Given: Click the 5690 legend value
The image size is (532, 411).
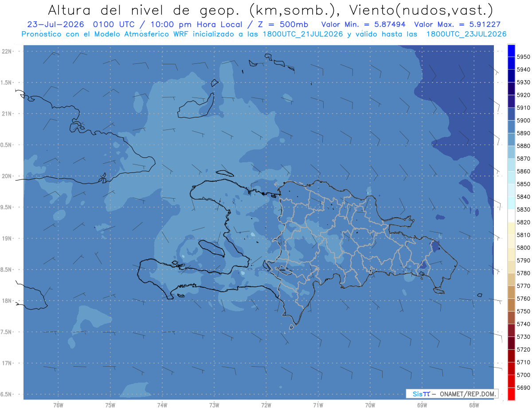Looking at the screenshot, I should click(x=524, y=388).
